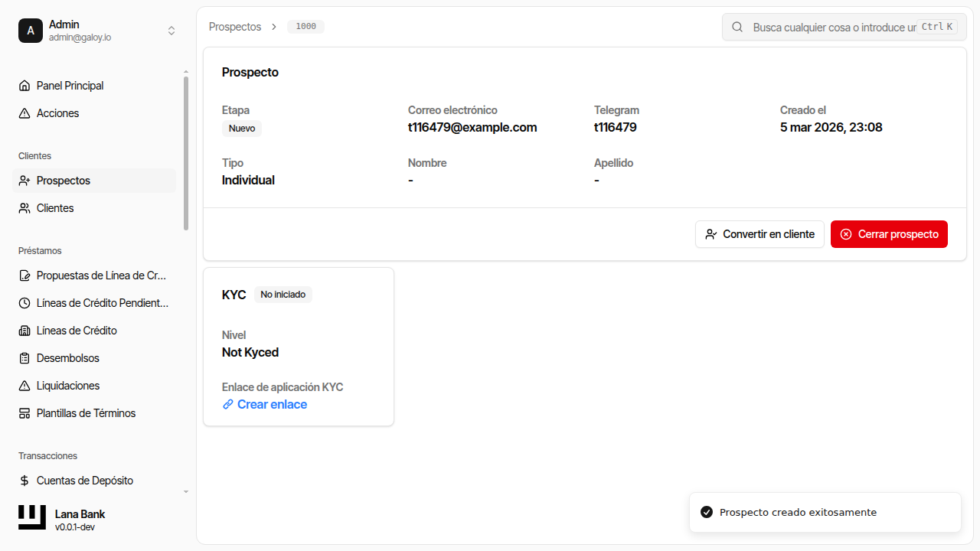Go back via the Prospectos breadcrumb
The height and width of the screenshot is (551, 980).
coord(235,27)
